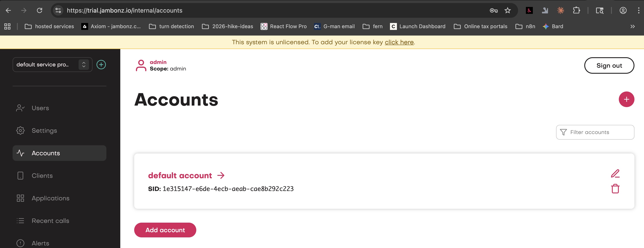Click the edit pencil icon for default account
Screen dimensions: 644x248
tap(615, 174)
